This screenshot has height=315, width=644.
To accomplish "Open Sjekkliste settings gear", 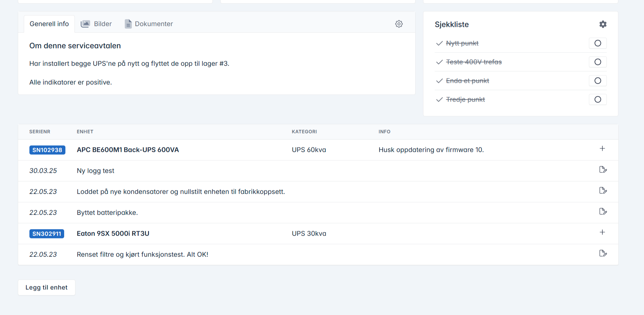I will (x=603, y=24).
